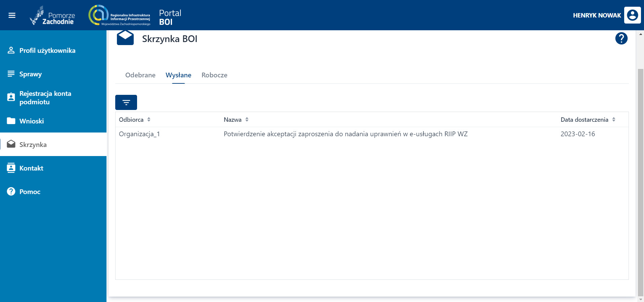Click the vertical page scrollbar

[x=640, y=182]
